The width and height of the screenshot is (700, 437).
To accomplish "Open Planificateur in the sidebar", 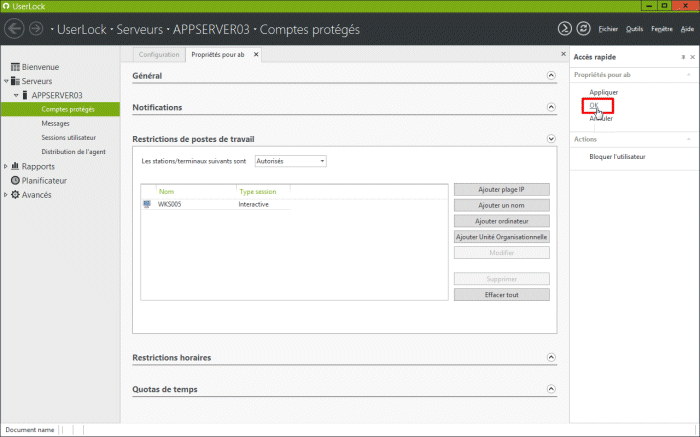I will click(x=44, y=180).
